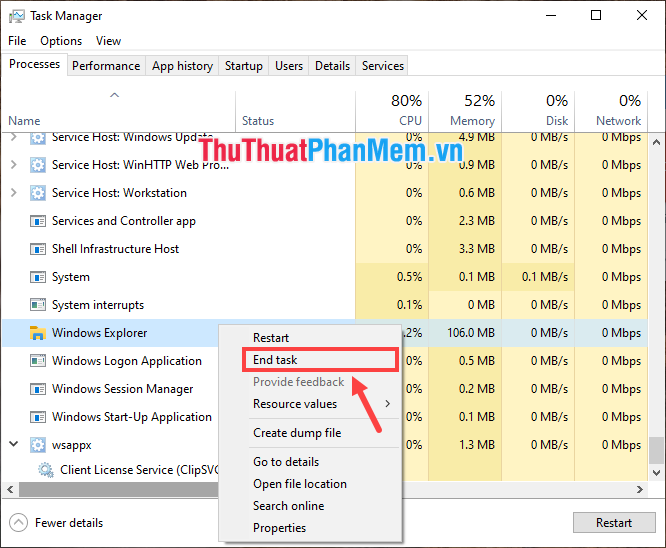Image resolution: width=666 pixels, height=548 pixels.
Task: Click the Windows Session Manager icon
Action: click(x=38, y=389)
